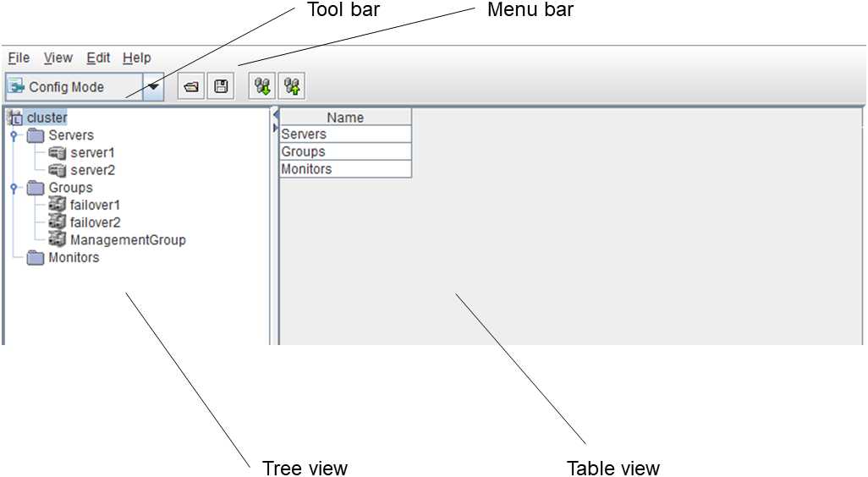Image resolution: width=868 pixels, height=477 pixels.
Task: Click the save configuration floppy disk icon
Action: tap(221, 86)
